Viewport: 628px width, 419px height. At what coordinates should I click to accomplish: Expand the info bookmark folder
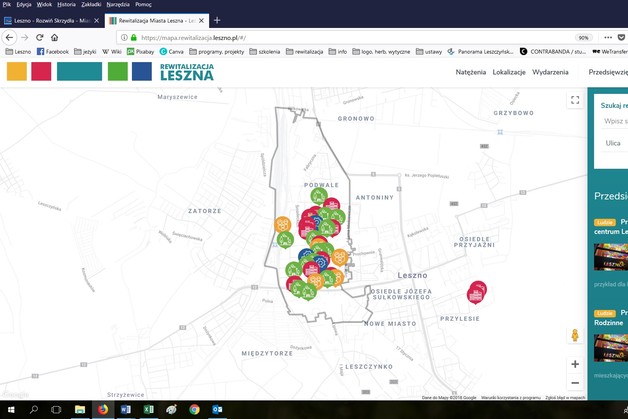(338, 52)
